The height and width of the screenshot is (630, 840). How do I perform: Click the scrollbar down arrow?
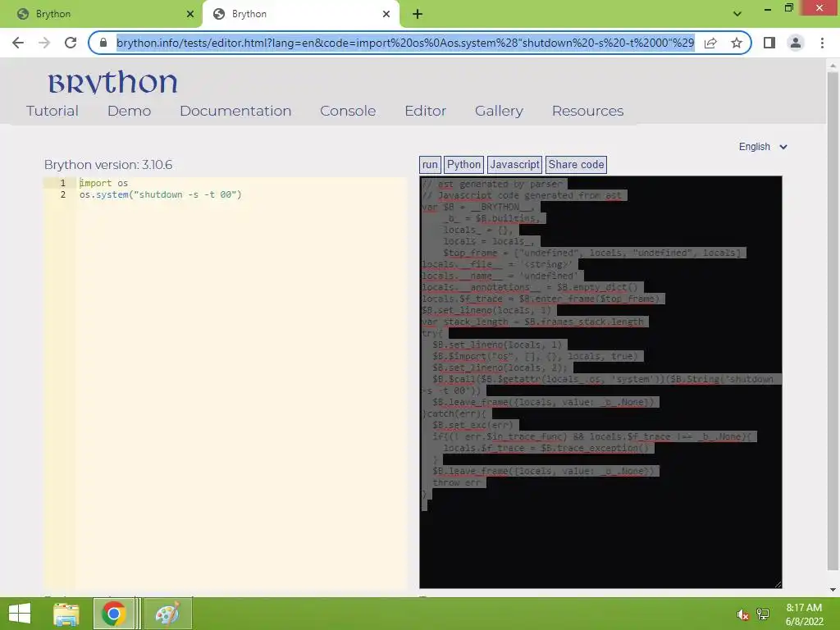(x=833, y=590)
